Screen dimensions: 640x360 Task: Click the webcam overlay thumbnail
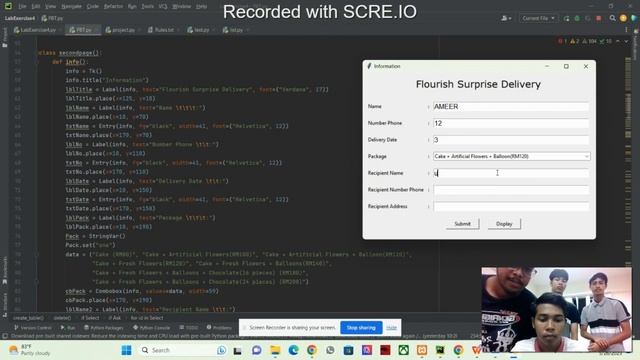[x=556, y=310]
